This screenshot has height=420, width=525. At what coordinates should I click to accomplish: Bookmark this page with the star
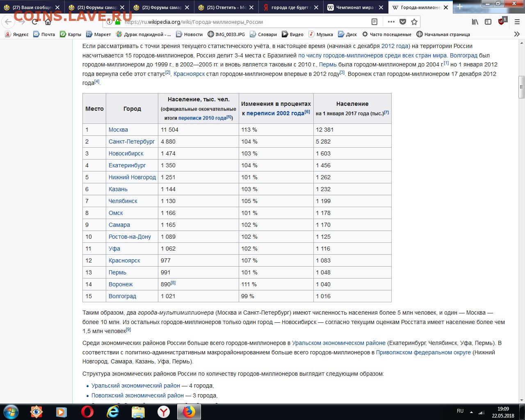click(x=414, y=22)
